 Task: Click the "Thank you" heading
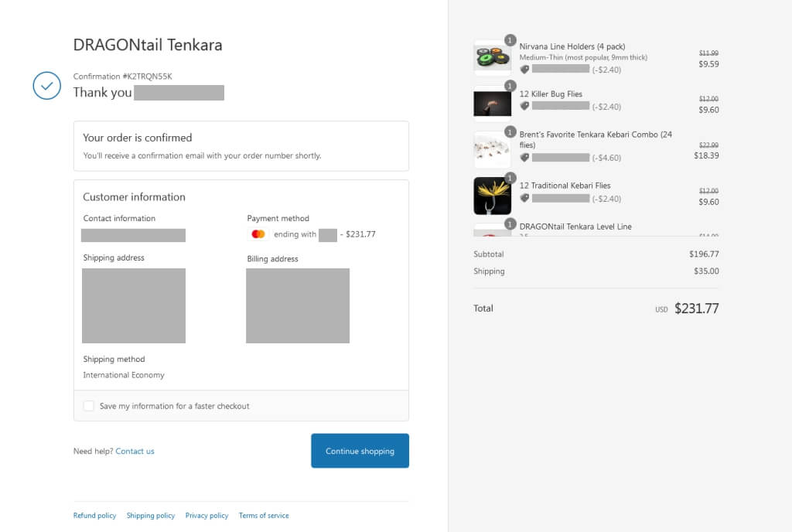(x=103, y=92)
